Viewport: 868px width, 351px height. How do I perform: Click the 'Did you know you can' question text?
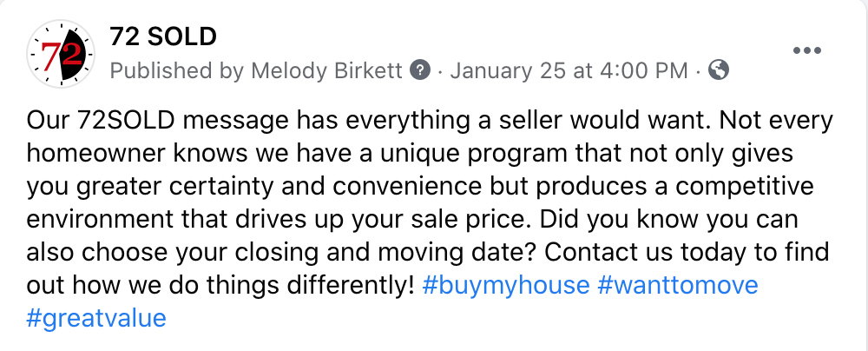(668, 220)
